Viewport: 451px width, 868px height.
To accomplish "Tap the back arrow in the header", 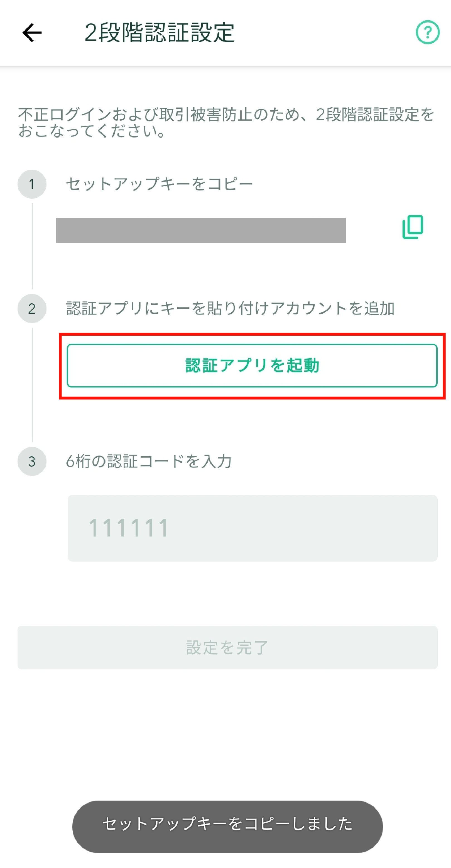I will click(32, 33).
